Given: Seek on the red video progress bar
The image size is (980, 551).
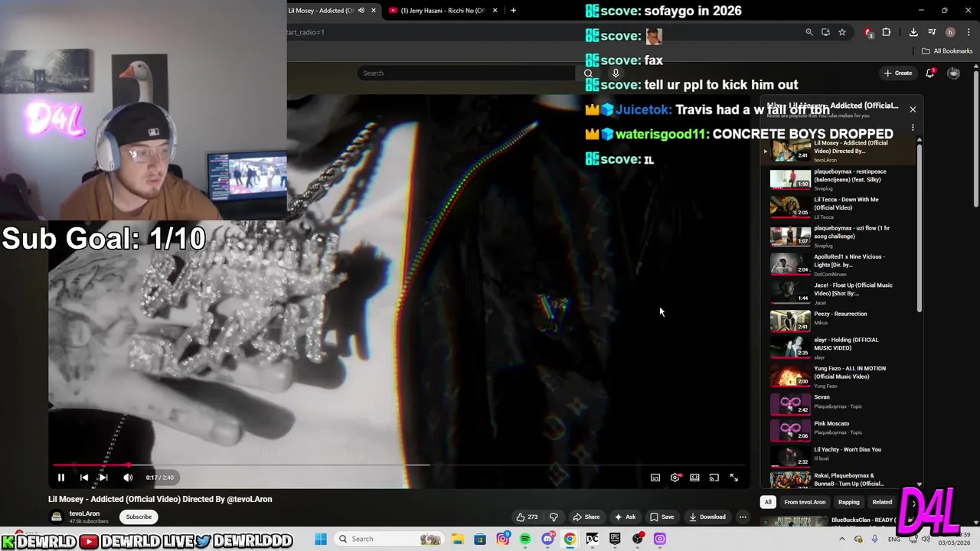Looking at the screenshot, I should point(400,465).
